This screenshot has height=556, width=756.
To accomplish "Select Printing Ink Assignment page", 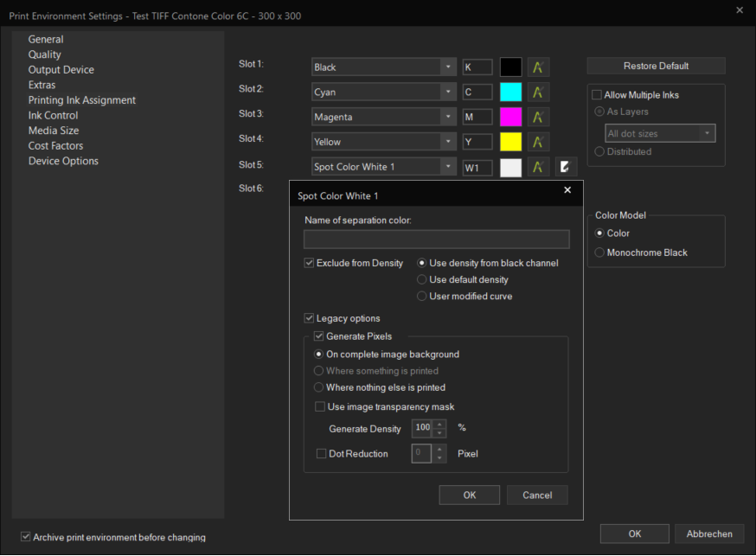I will click(82, 100).
